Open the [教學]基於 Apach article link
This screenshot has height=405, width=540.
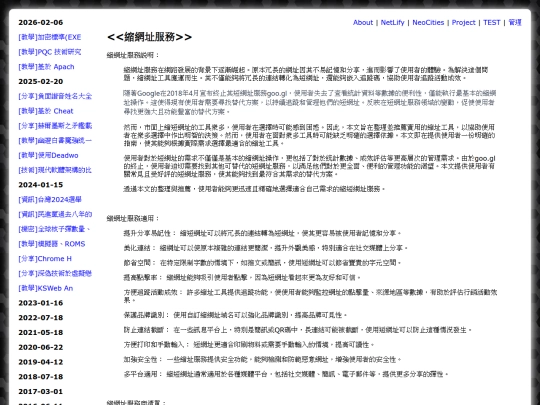coord(46,67)
